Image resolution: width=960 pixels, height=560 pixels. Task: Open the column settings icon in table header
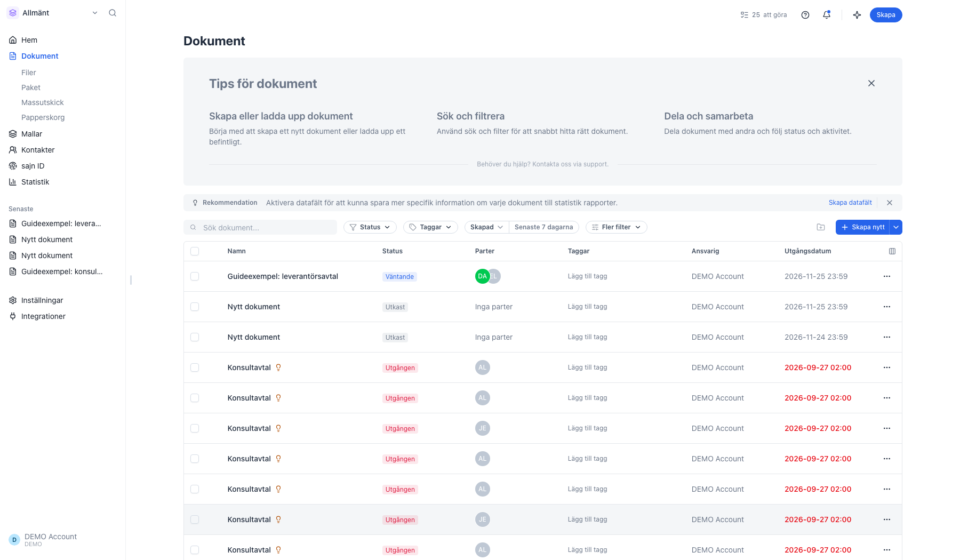pos(892,251)
